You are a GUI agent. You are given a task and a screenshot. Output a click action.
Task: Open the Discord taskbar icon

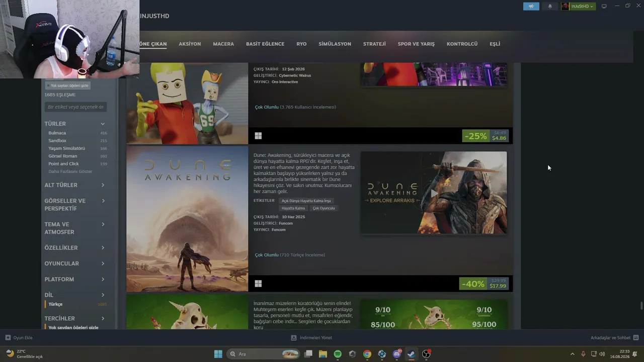tap(397, 354)
